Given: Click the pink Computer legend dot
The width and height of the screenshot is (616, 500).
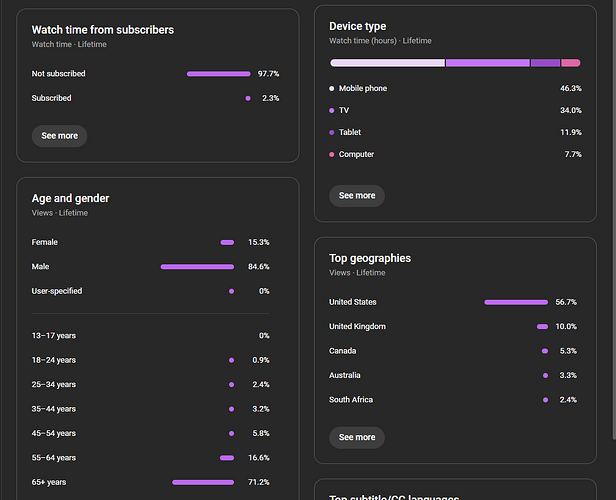Looking at the screenshot, I should coord(332,155).
